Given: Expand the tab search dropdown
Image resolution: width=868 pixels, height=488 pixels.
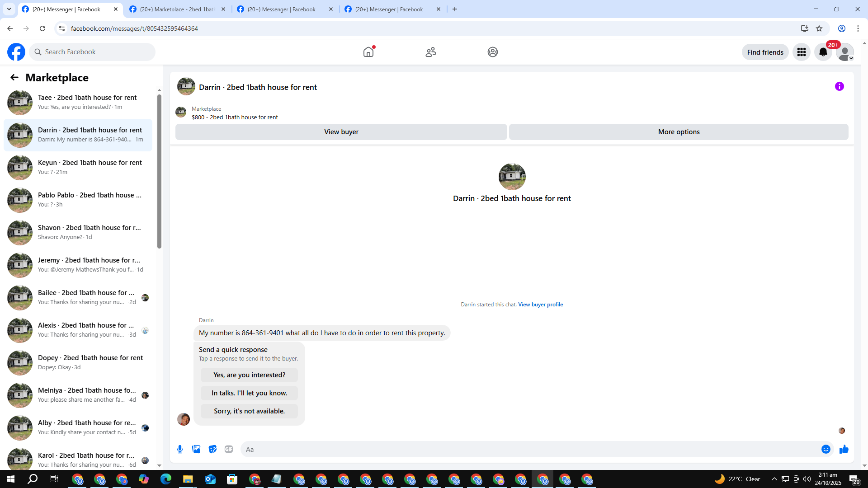Looking at the screenshot, I should (9, 9).
